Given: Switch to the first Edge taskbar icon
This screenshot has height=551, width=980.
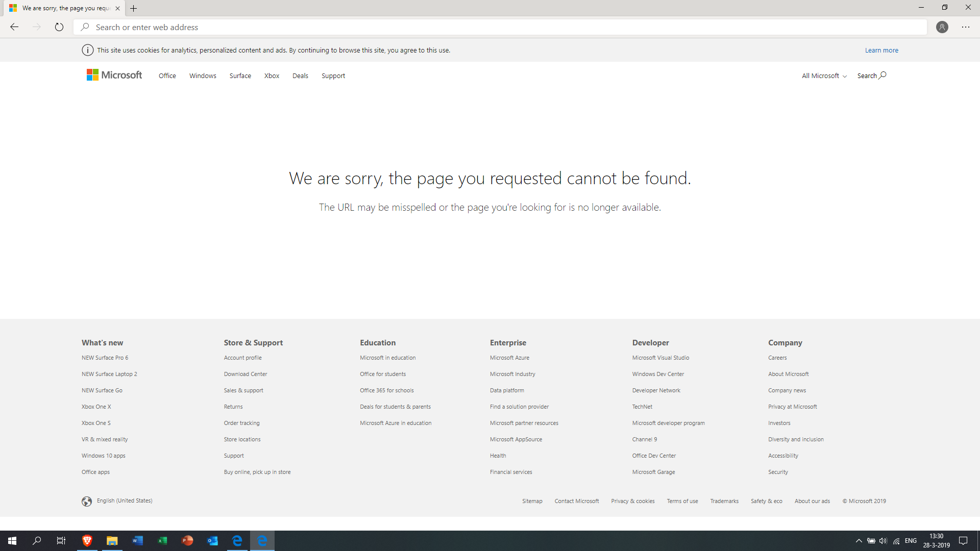Looking at the screenshot, I should 237,541.
